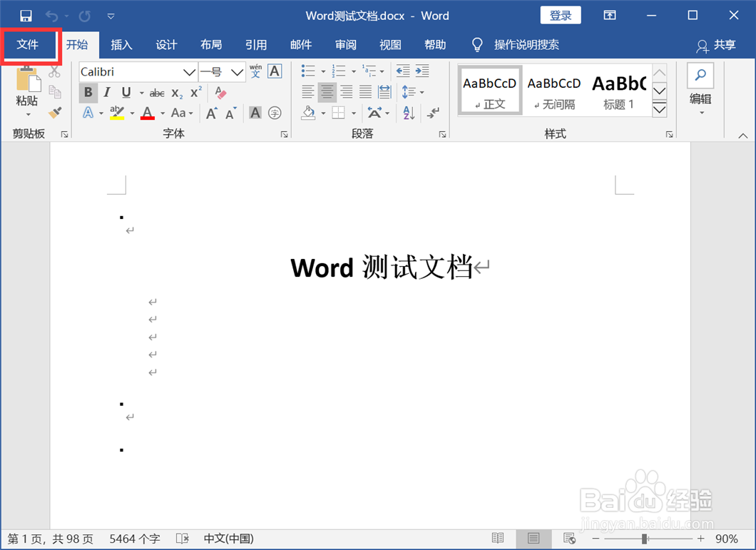Click the sort icon in the paragraph group
The width and height of the screenshot is (756, 550).
(x=408, y=113)
